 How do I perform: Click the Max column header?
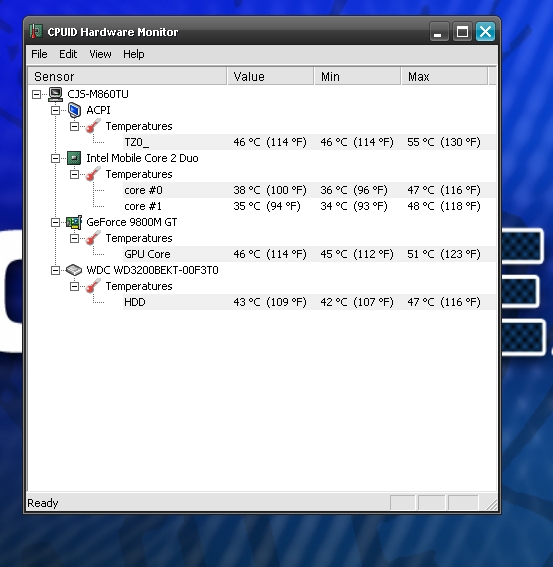point(444,76)
